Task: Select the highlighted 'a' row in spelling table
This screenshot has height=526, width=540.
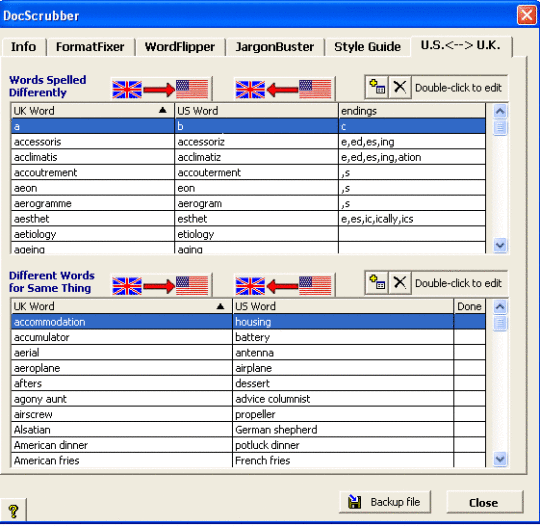Action: [248, 126]
